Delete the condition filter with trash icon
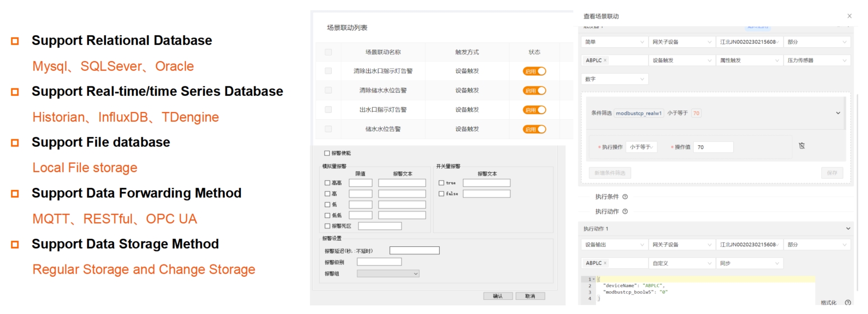 coord(801,146)
